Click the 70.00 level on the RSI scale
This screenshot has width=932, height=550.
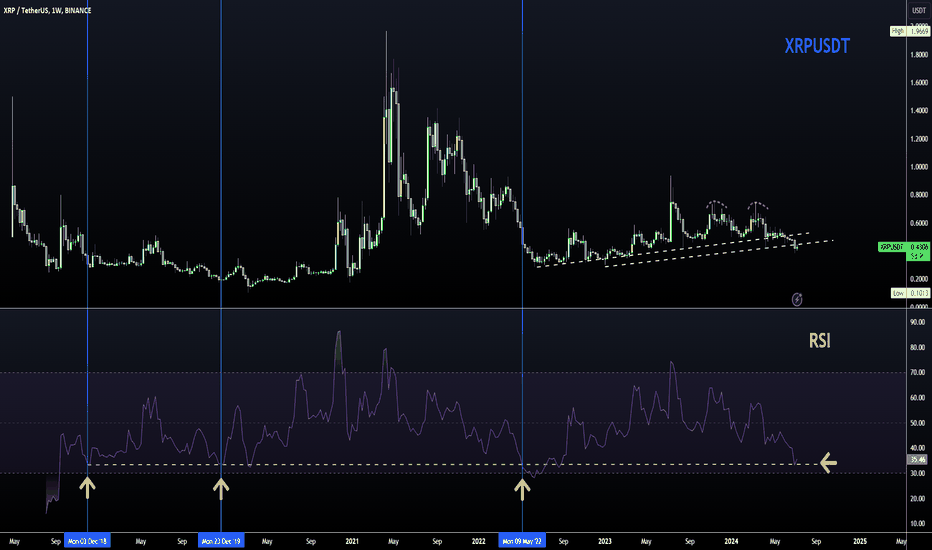918,372
